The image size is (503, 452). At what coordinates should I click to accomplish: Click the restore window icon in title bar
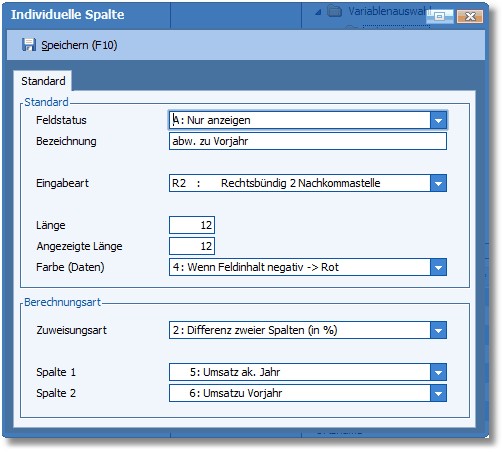tap(440, 16)
